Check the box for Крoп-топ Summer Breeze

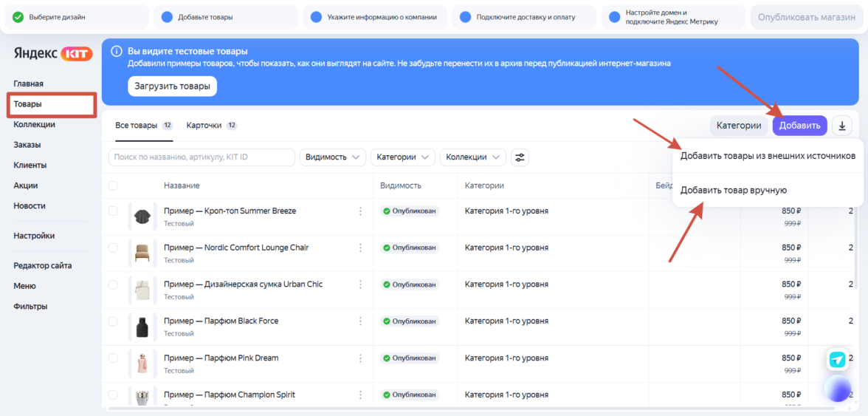(113, 211)
